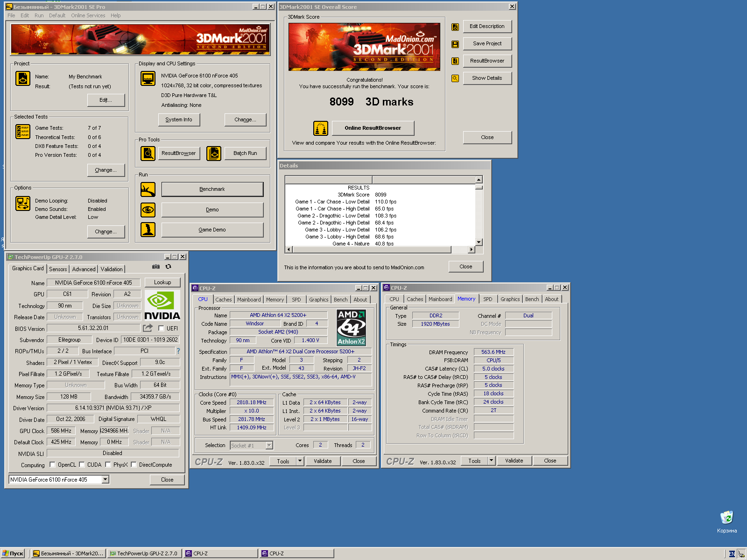The height and width of the screenshot is (560, 747).
Task: Click the monitor icon in Display Settings
Action: 148,78
